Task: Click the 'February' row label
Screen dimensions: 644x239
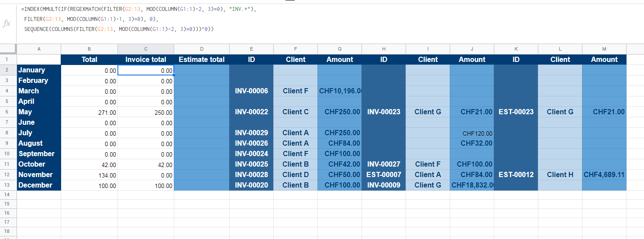Action: (x=39, y=80)
